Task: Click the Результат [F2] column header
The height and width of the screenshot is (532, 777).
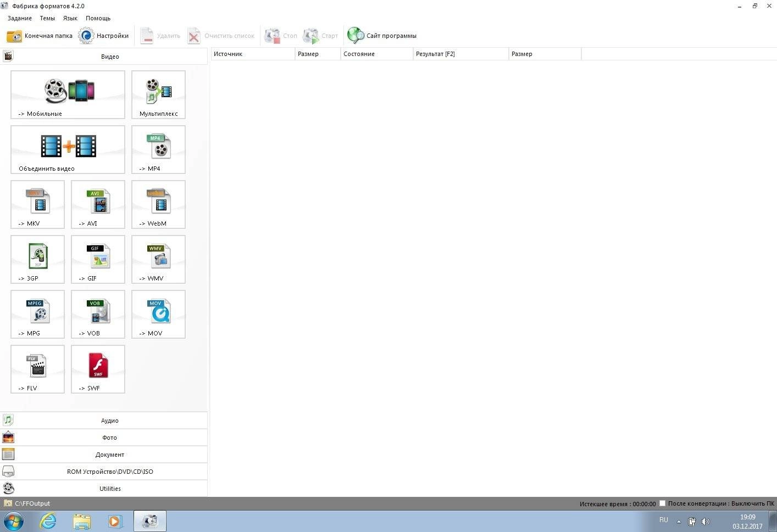Action: (x=460, y=54)
